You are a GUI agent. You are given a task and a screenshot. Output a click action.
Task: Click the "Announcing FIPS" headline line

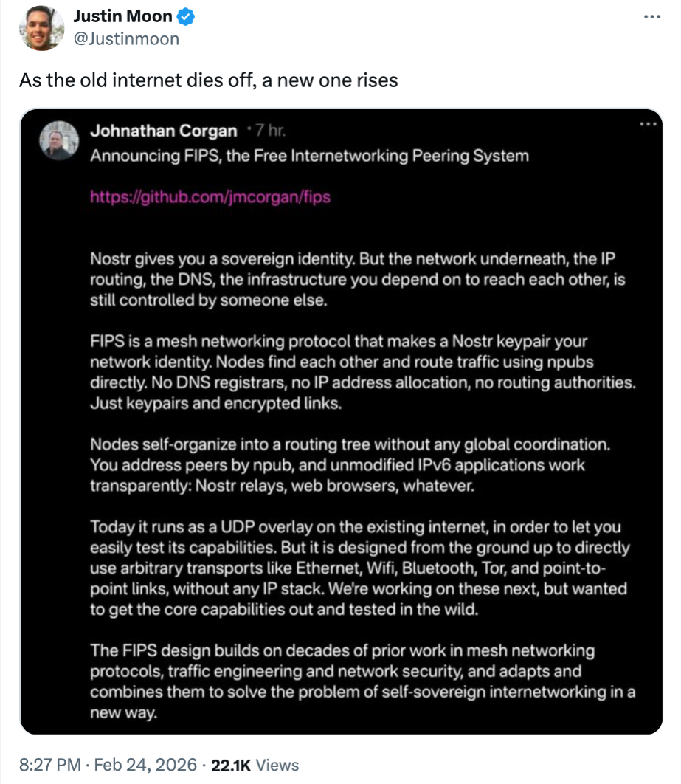point(309,156)
